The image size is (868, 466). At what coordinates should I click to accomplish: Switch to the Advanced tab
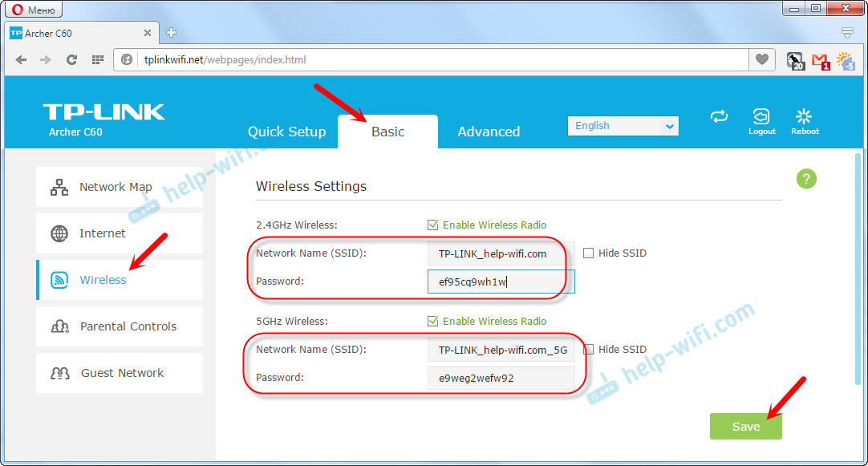[x=489, y=132]
